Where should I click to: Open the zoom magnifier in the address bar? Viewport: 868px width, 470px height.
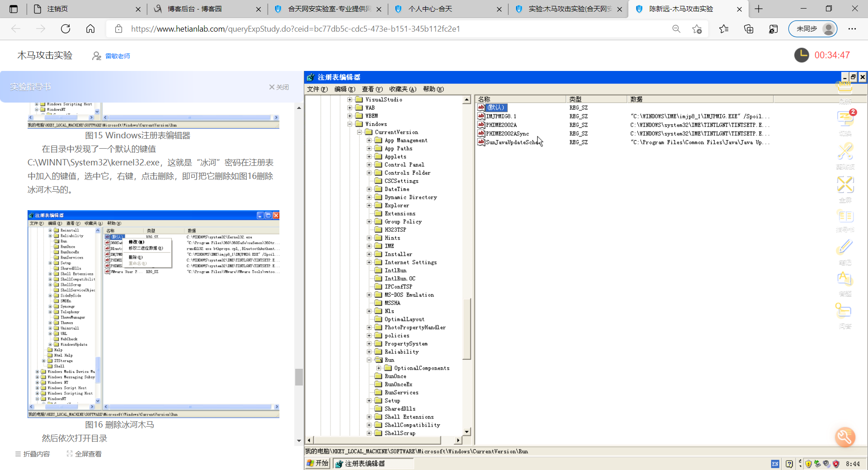pyautogui.click(x=676, y=29)
